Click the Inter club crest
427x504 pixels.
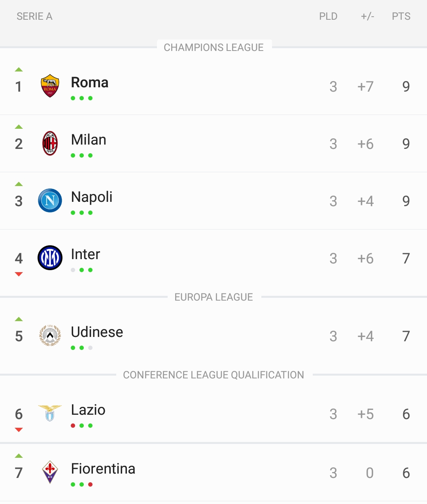tap(50, 258)
